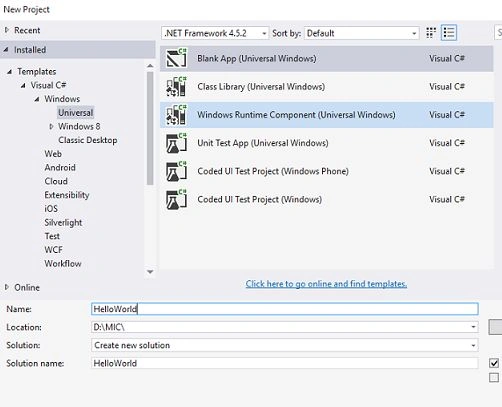
Task: Expand the Windows 8 tree node
Action: [51, 126]
